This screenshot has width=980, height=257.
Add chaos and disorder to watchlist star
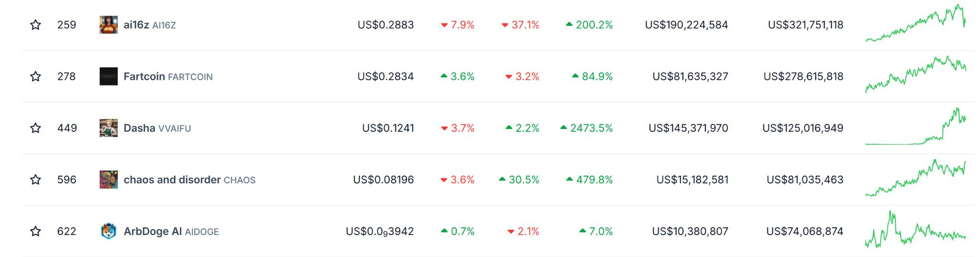click(x=35, y=180)
